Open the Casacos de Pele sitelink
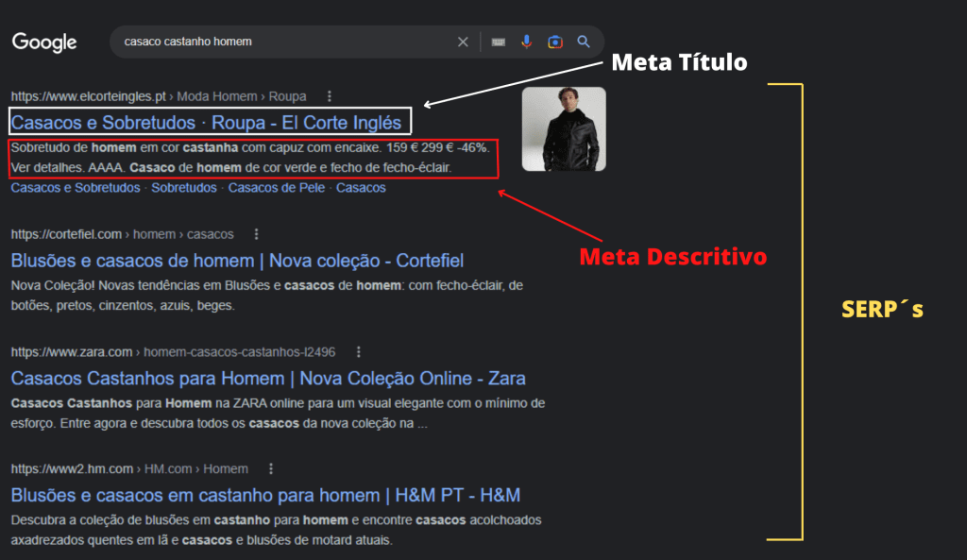This screenshot has width=967, height=560. tap(277, 188)
